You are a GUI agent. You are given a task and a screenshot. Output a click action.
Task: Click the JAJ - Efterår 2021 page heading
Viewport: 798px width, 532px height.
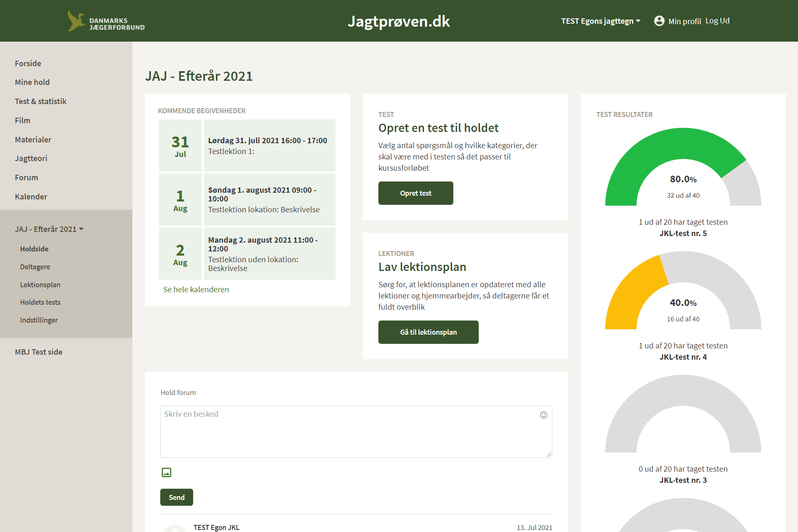click(x=199, y=76)
